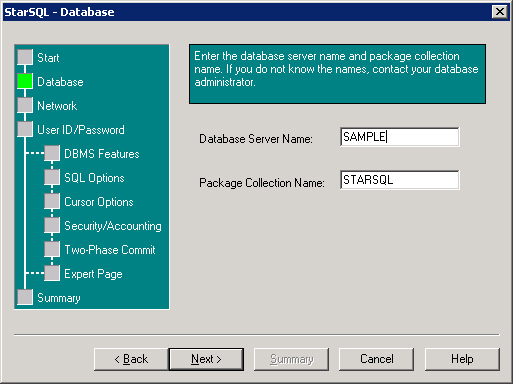Open the User ID/Password page label

pyautogui.click(x=81, y=130)
